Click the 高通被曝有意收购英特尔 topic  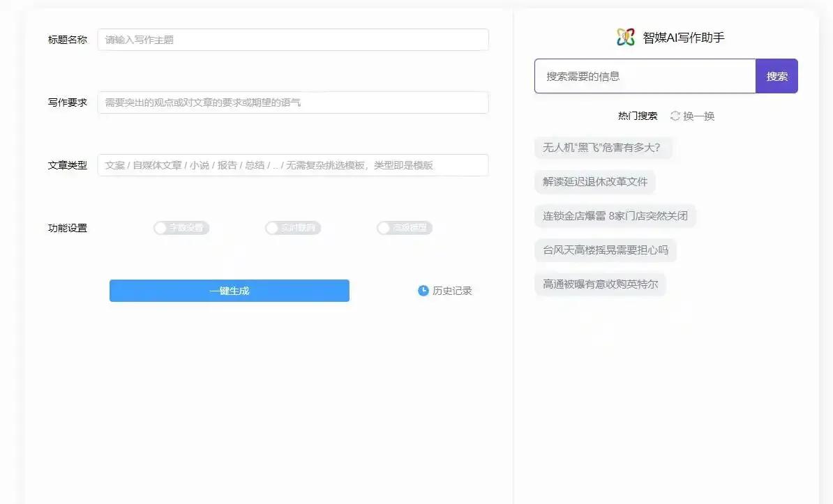600,284
